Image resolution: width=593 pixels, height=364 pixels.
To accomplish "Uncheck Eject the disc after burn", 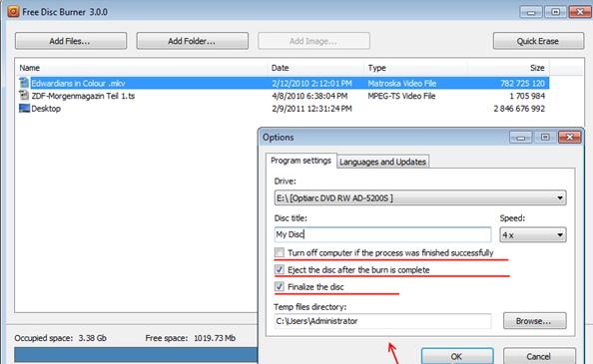I will [x=280, y=269].
